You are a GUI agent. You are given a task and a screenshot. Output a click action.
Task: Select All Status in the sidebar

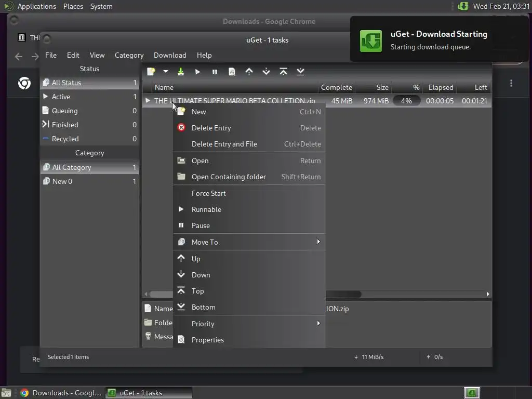(x=89, y=83)
